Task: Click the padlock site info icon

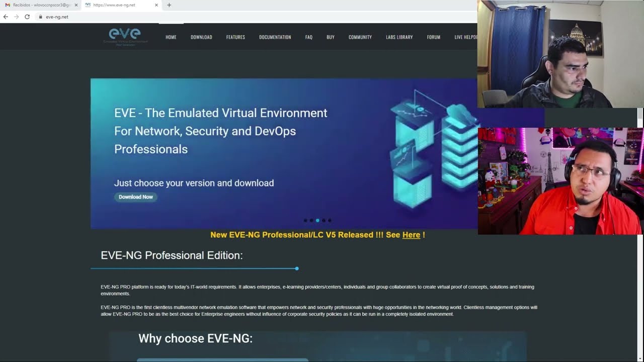Action: pos(40,17)
